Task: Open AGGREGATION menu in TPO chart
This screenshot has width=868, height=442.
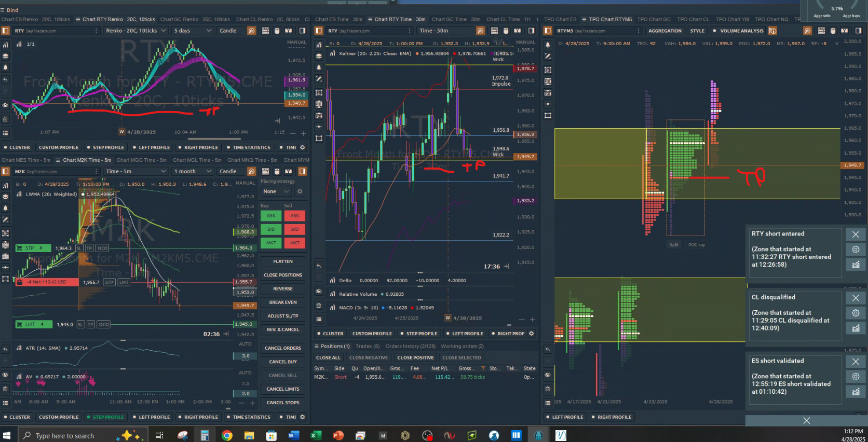Action: pos(664,31)
